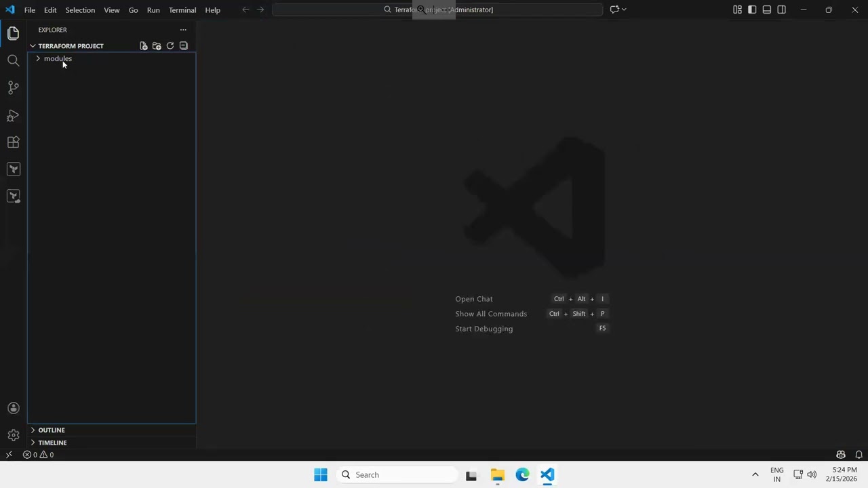Open Copilot status icon in status bar

pos(841,455)
